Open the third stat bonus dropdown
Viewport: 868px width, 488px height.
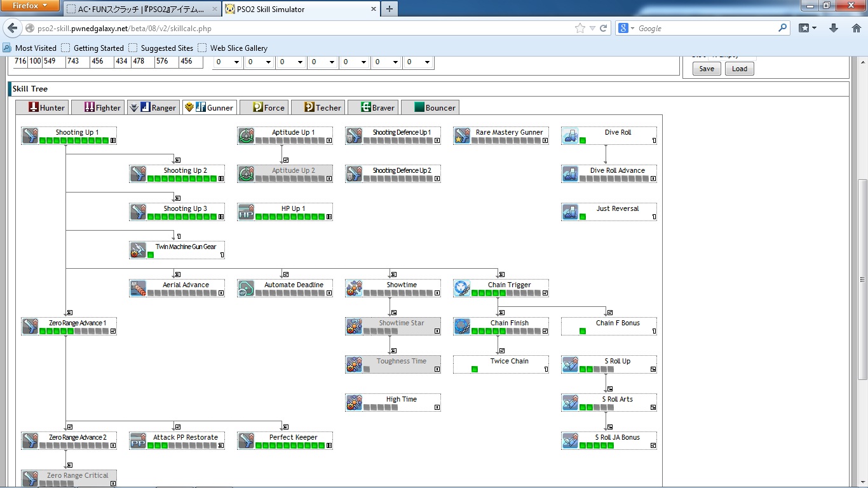pyautogui.click(x=291, y=62)
